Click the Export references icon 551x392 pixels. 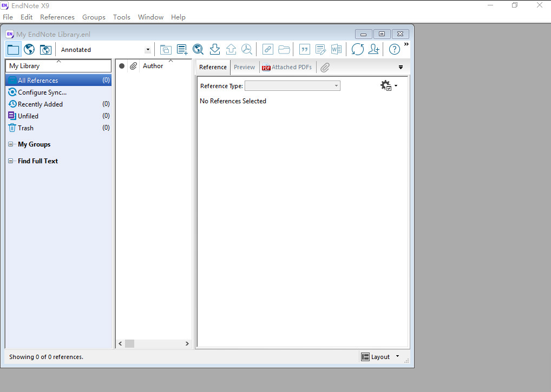pyautogui.click(x=231, y=49)
